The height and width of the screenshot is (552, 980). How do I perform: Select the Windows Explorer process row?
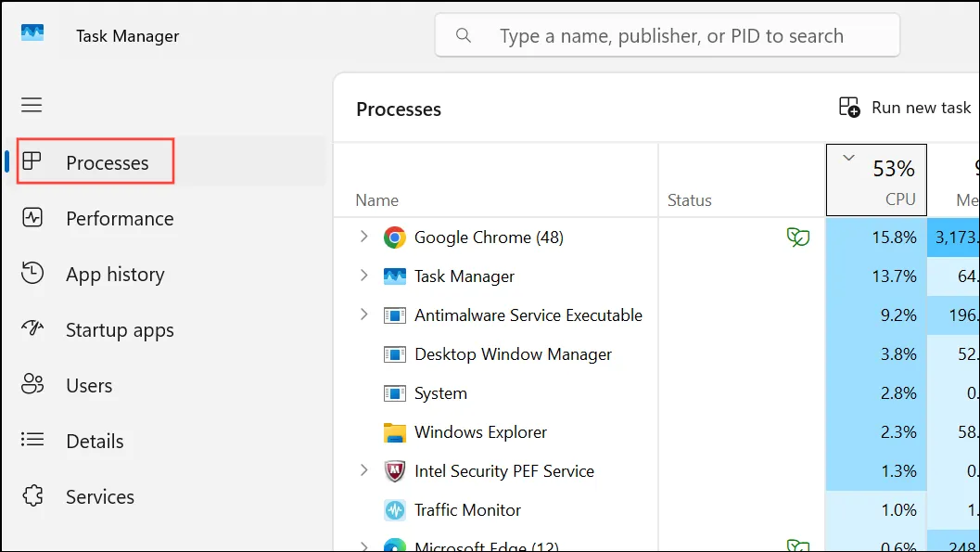[x=656, y=432]
